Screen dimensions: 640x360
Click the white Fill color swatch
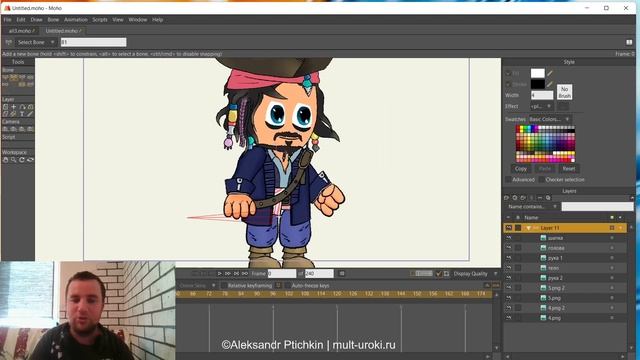(x=538, y=73)
